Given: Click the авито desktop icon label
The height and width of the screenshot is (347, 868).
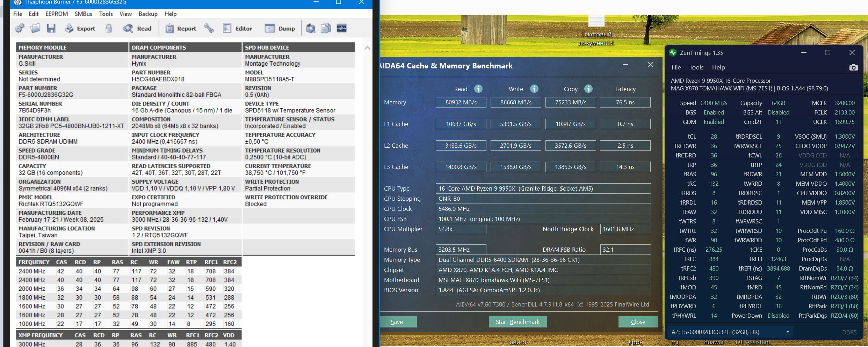Looking at the screenshot, I should (518, 342).
